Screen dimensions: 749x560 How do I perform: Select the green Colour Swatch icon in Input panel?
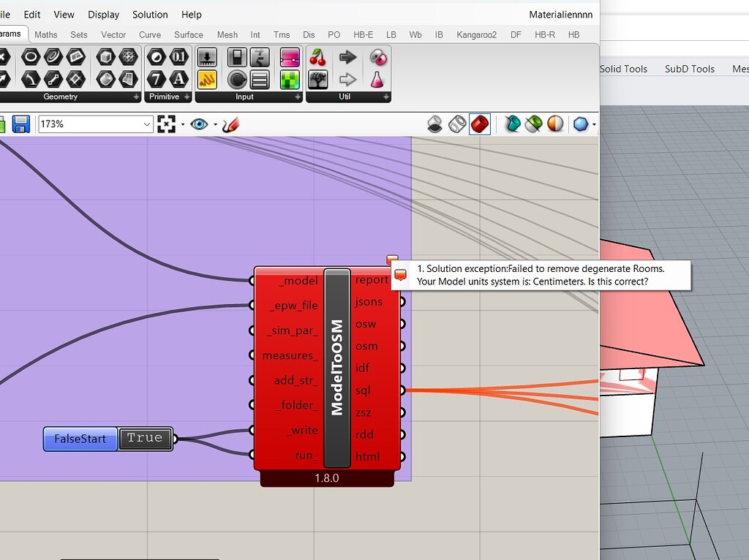[x=290, y=80]
